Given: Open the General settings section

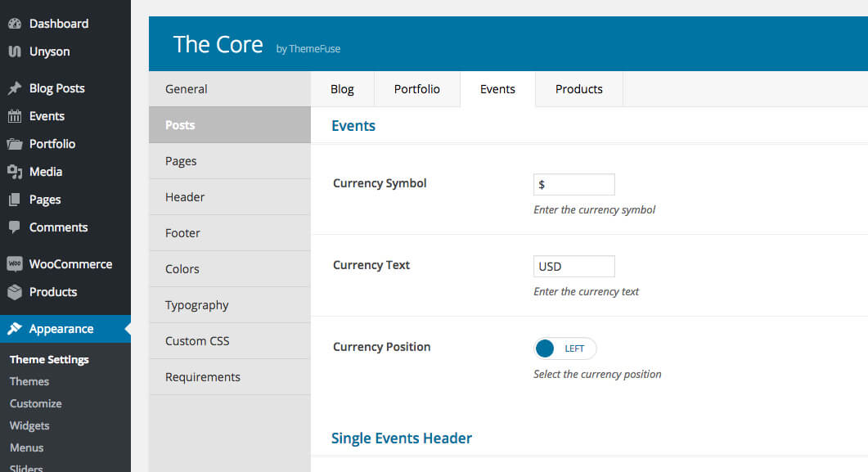Looking at the screenshot, I should [230, 89].
